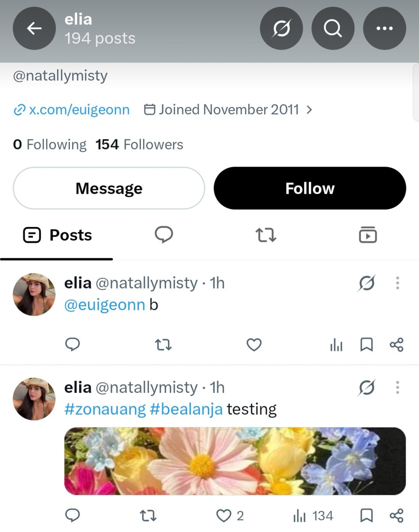The height and width of the screenshot is (532, 419).
Task: Expand Joined November 2011 chevron
Action: click(309, 110)
